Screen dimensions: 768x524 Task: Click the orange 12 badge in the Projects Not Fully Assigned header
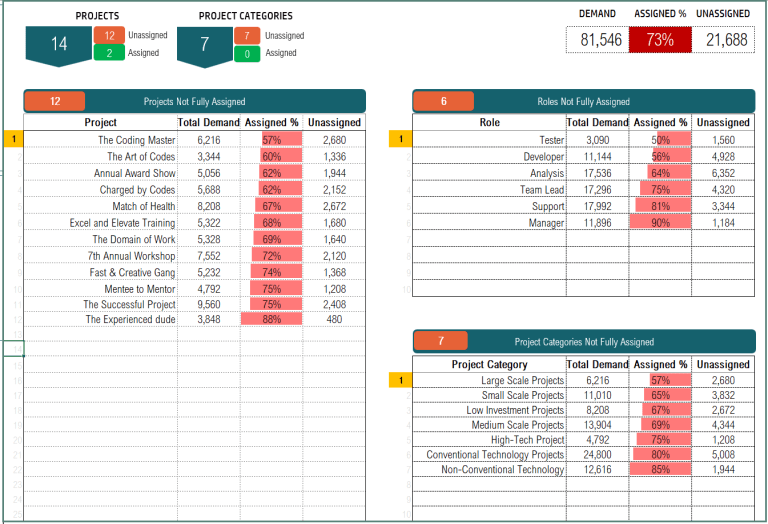point(55,101)
